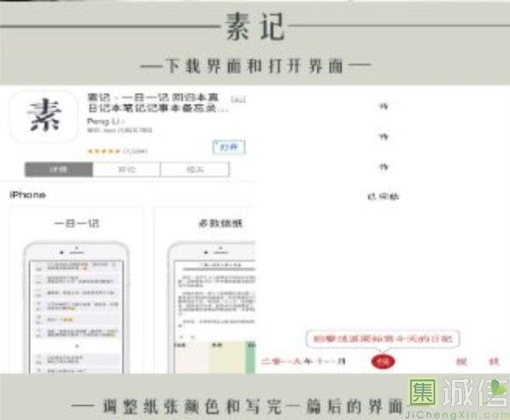Open the 相关 related tab
This screenshot has width=510, height=420.
click(195, 170)
